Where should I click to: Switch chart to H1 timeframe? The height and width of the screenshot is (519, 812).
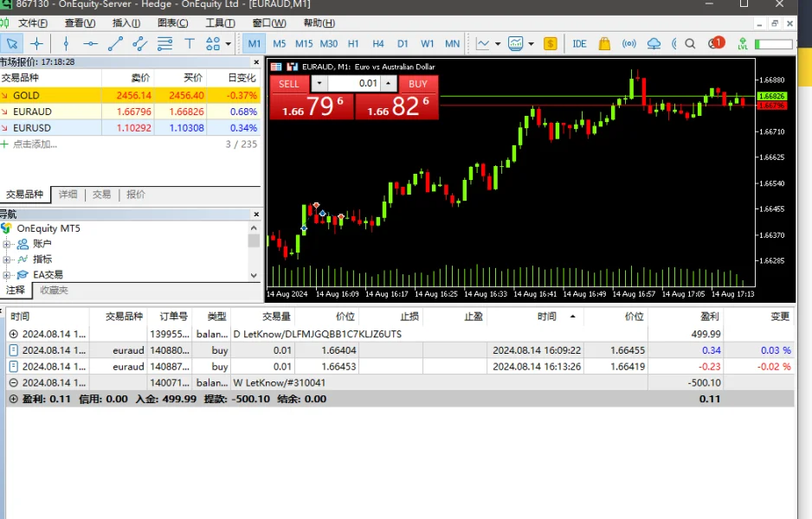click(x=353, y=43)
